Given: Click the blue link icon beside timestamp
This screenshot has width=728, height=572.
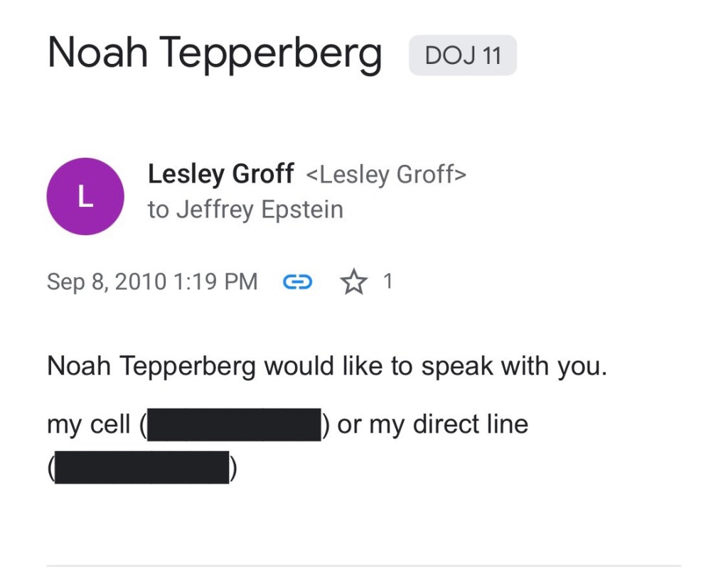Looking at the screenshot, I should [298, 282].
